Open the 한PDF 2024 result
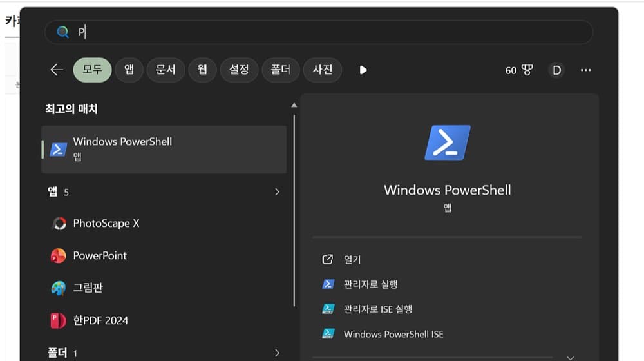This screenshot has width=644, height=361. coord(164,320)
